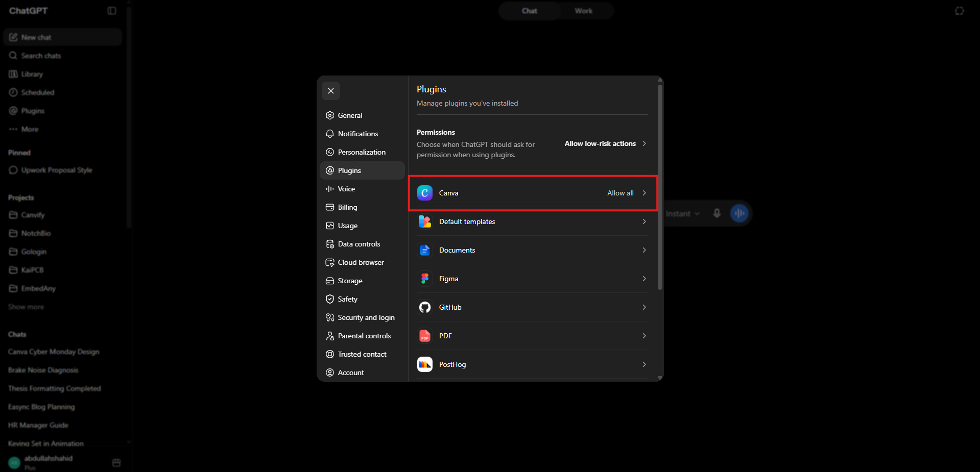Click the Figma plugin icon

pyautogui.click(x=425, y=279)
